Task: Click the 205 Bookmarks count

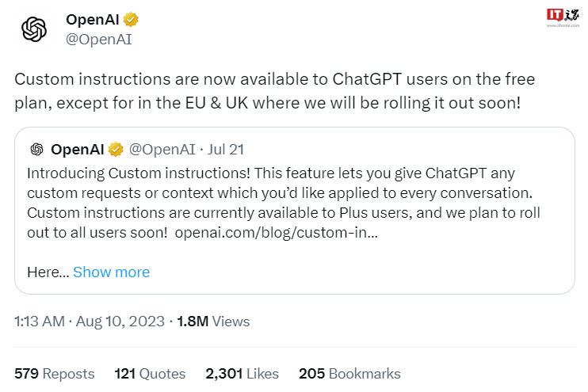Action: 349,373
